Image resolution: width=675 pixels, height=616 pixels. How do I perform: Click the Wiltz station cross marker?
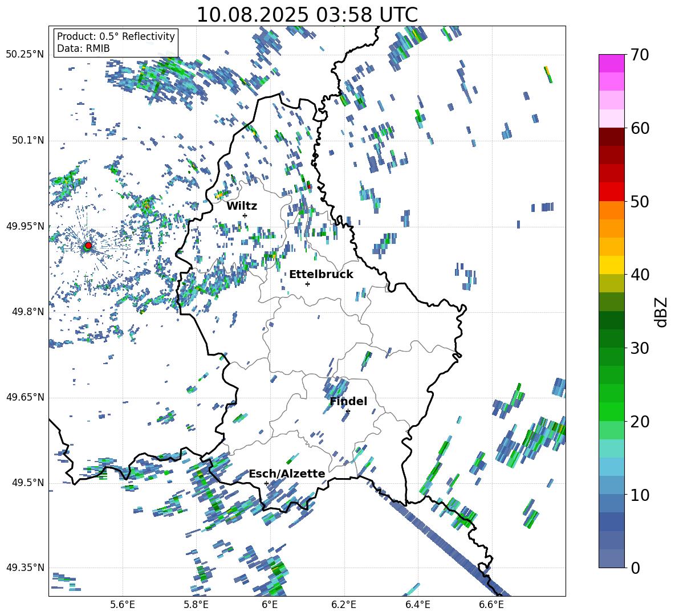coord(245,215)
